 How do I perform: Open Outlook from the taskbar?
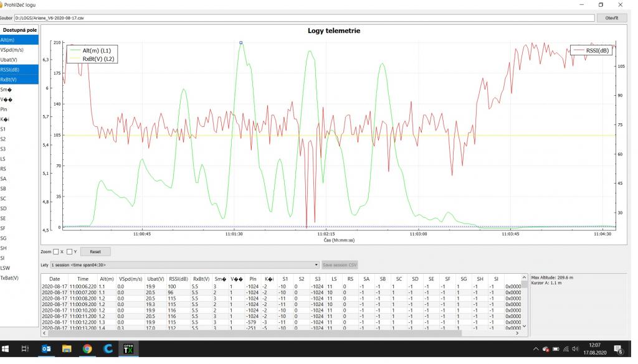[x=46, y=350]
